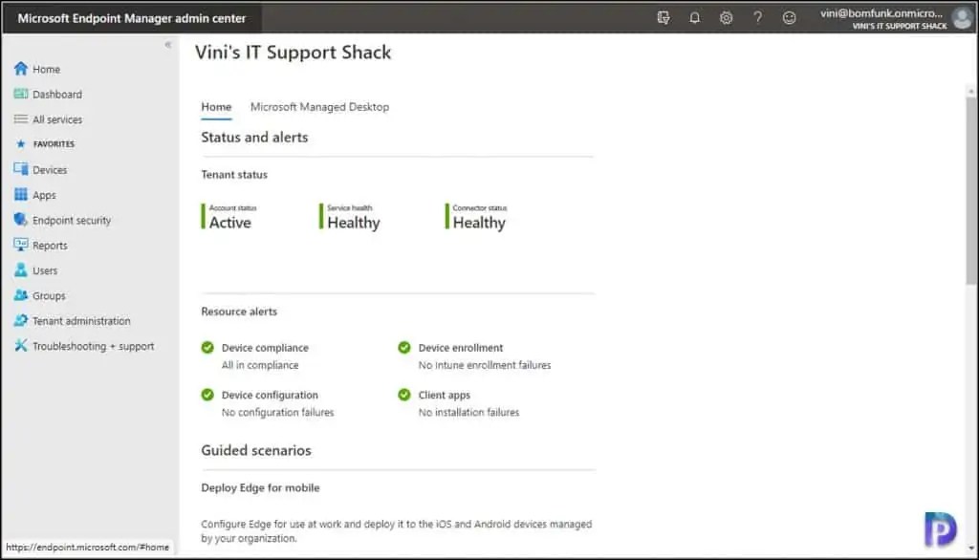Image resolution: width=979 pixels, height=560 pixels.
Task: Open the Dashboard from the sidebar
Action: 54,94
